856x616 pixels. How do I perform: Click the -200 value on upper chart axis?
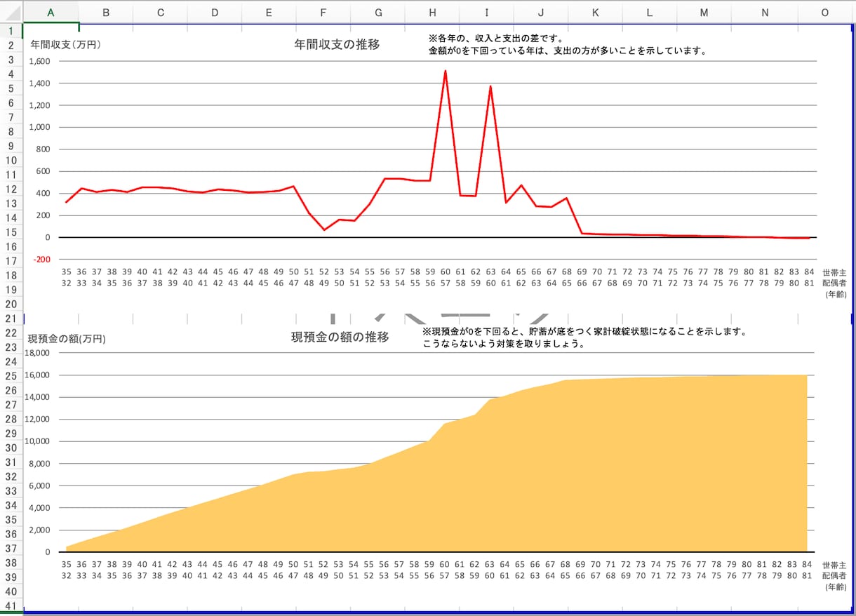42,260
